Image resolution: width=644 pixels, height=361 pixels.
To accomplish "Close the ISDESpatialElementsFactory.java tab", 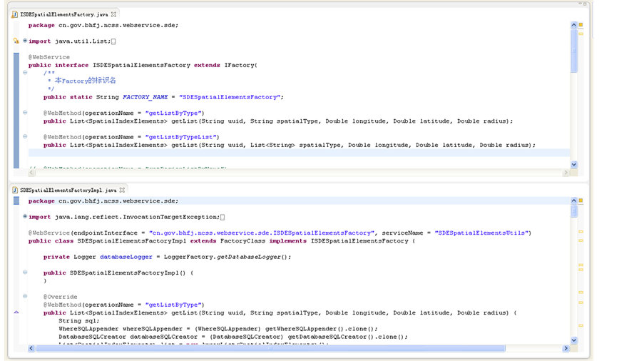I will [x=114, y=14].
